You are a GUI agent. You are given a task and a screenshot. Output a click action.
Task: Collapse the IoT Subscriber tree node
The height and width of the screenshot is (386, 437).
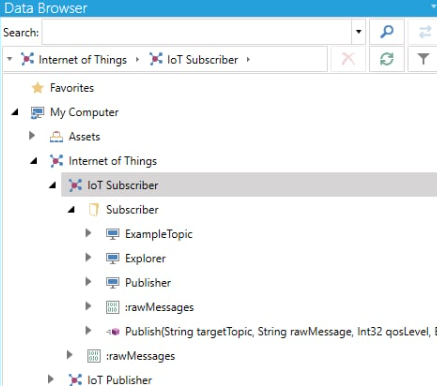click(x=53, y=185)
